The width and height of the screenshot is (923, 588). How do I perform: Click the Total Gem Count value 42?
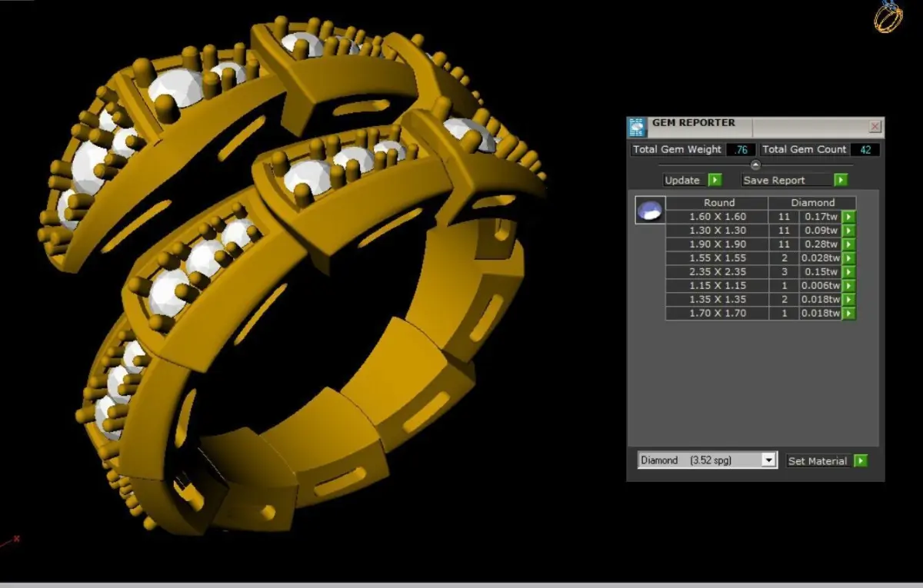(865, 150)
